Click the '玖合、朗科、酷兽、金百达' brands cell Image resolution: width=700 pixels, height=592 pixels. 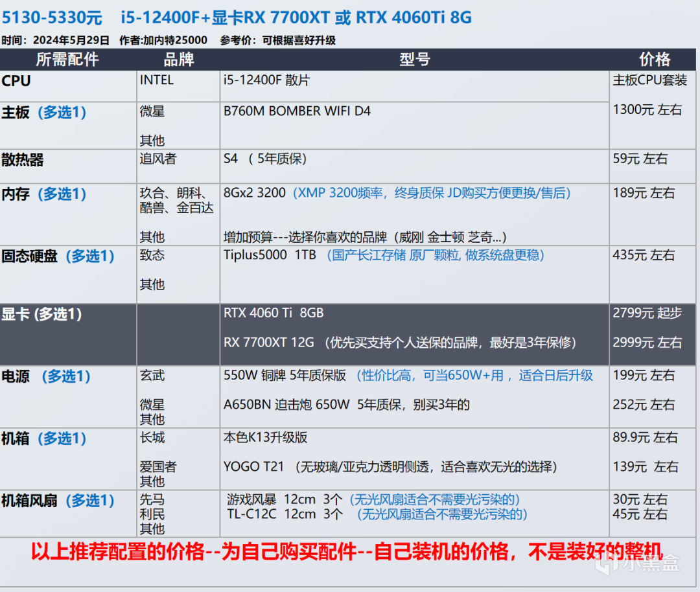pyautogui.click(x=177, y=200)
